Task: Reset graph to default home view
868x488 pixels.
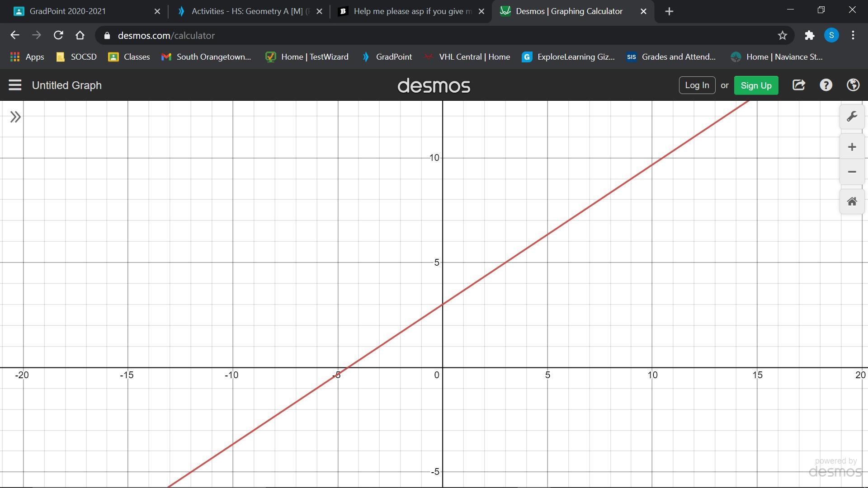Action: (852, 202)
